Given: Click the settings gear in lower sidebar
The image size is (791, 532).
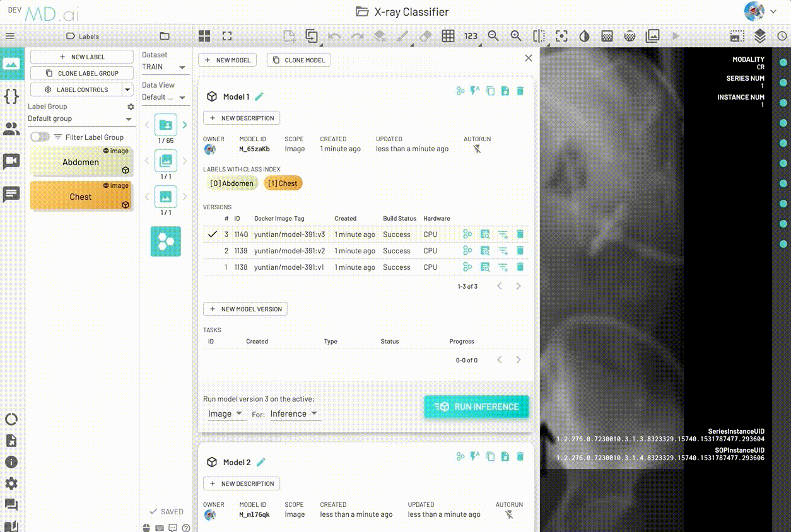Looking at the screenshot, I should 11,484.
